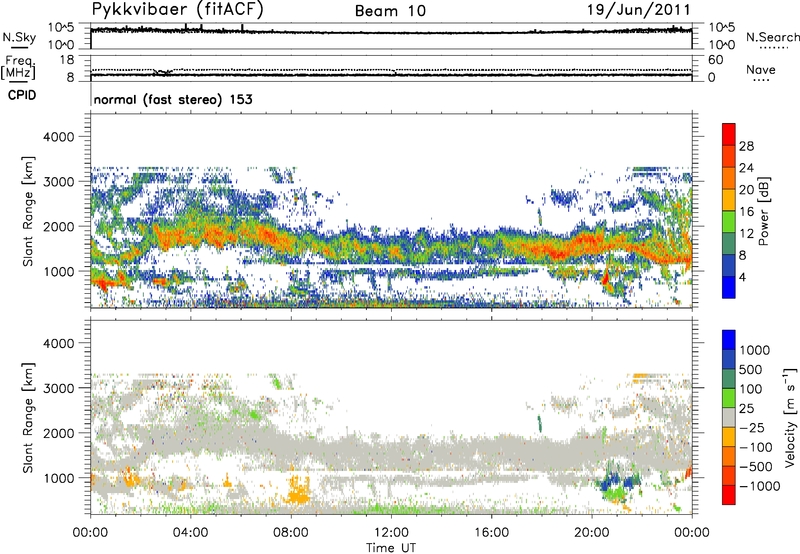
Task: Click the 'Velocity [m s-1]' colorbar label
Action: click(790, 417)
